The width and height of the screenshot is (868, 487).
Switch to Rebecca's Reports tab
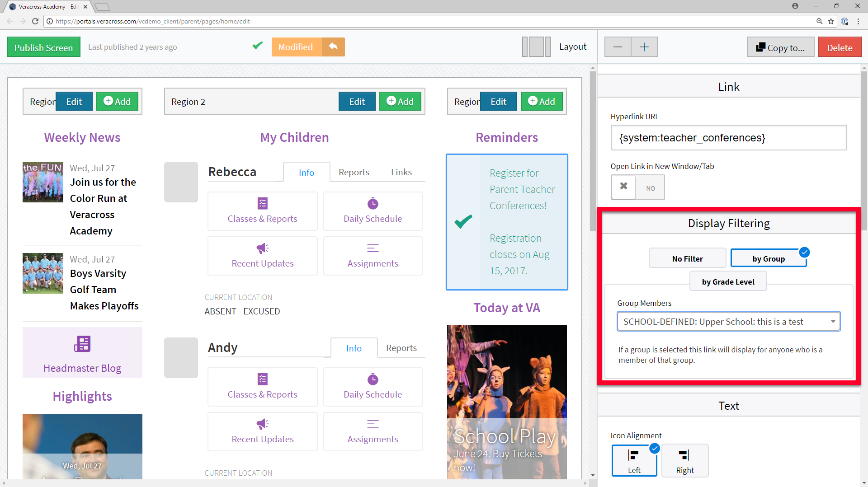[x=354, y=172]
